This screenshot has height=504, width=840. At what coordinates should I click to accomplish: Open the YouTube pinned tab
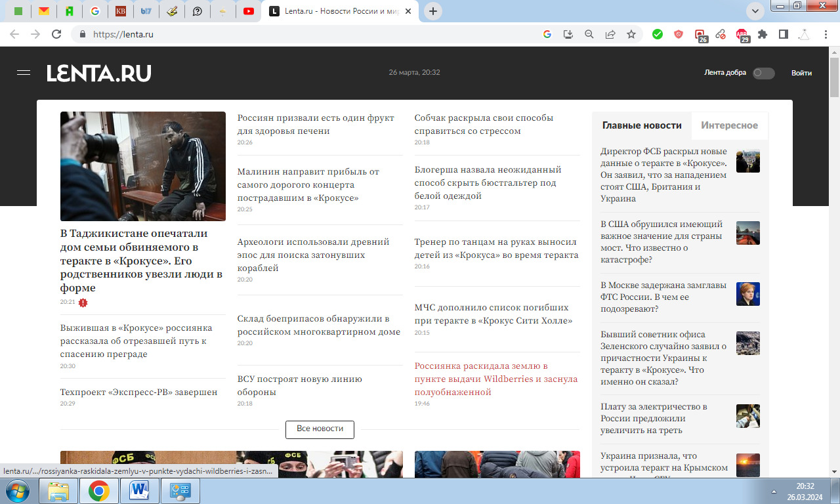[x=249, y=11]
